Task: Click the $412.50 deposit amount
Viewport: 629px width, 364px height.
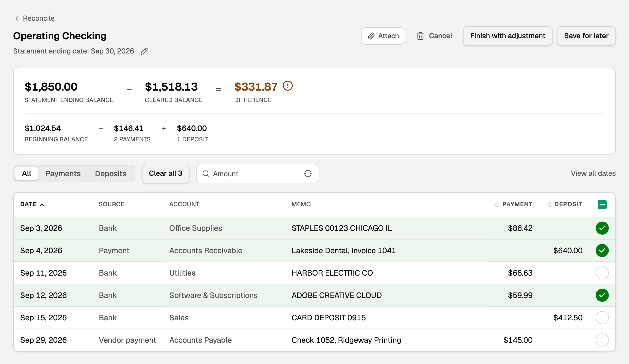Action: [x=568, y=318]
